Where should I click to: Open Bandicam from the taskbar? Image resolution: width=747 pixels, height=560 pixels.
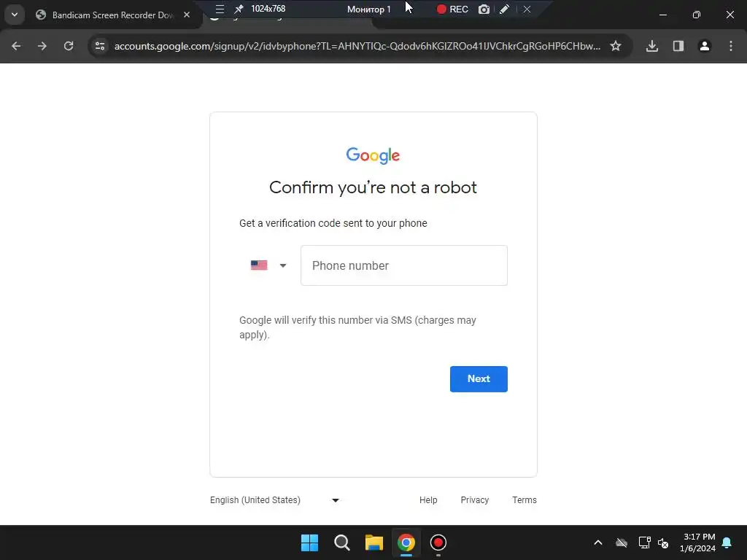pyautogui.click(x=438, y=542)
